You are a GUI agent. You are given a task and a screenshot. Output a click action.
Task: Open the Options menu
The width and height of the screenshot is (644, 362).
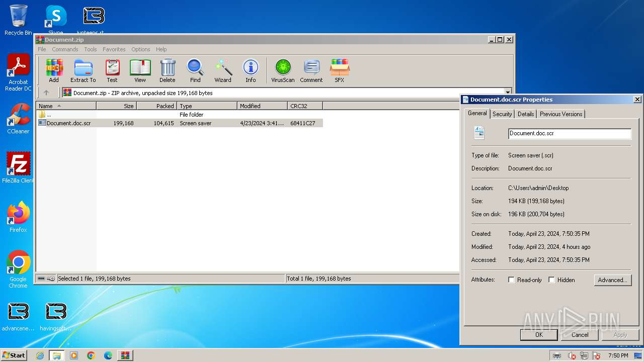click(141, 49)
